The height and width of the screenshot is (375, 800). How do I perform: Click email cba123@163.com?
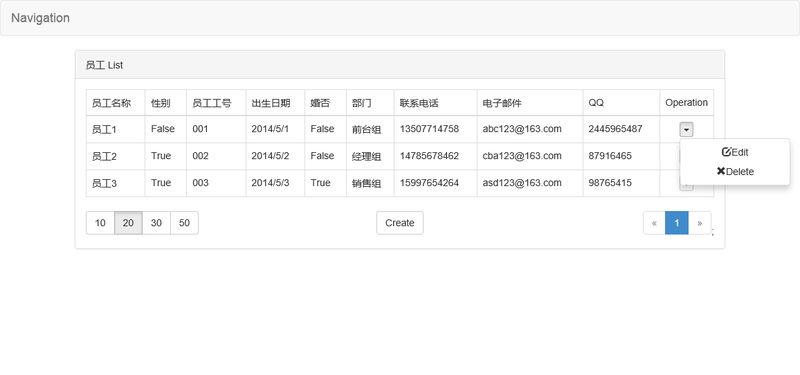click(522, 156)
